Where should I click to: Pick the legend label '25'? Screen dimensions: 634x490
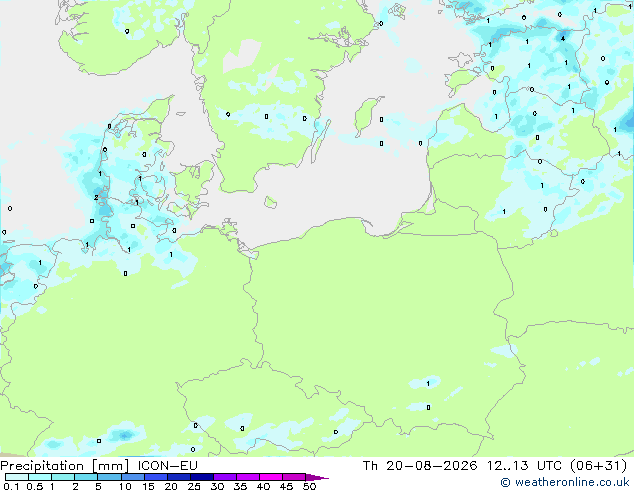[194, 486]
